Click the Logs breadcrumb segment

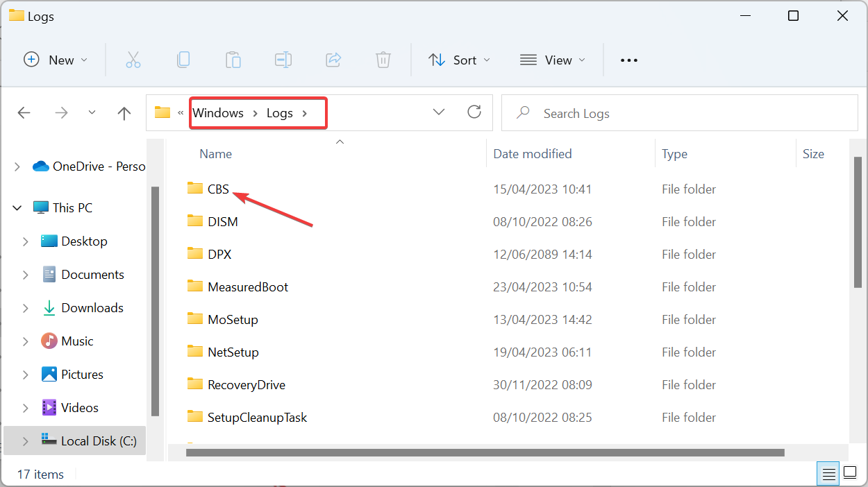pyautogui.click(x=280, y=113)
